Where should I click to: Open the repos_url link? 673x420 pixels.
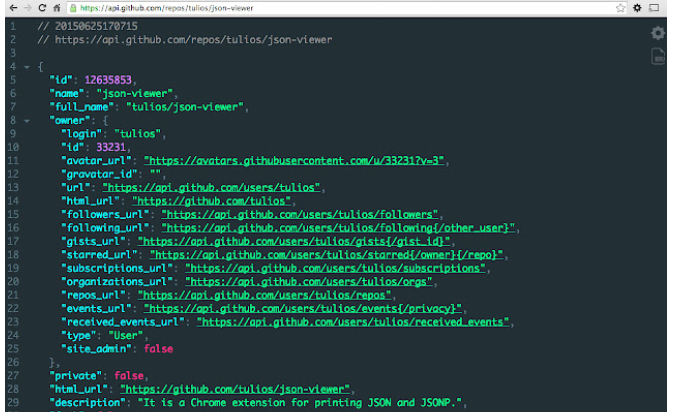point(264,295)
